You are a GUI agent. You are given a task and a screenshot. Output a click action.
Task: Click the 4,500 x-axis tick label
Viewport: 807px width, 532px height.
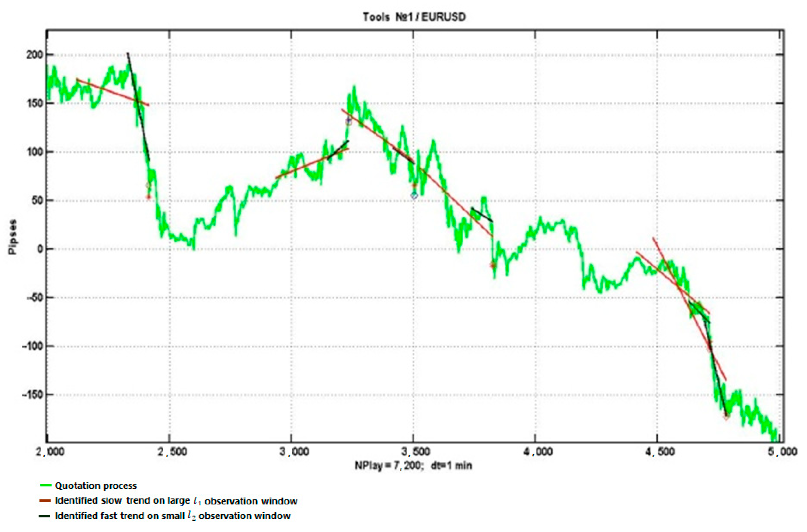660,452
